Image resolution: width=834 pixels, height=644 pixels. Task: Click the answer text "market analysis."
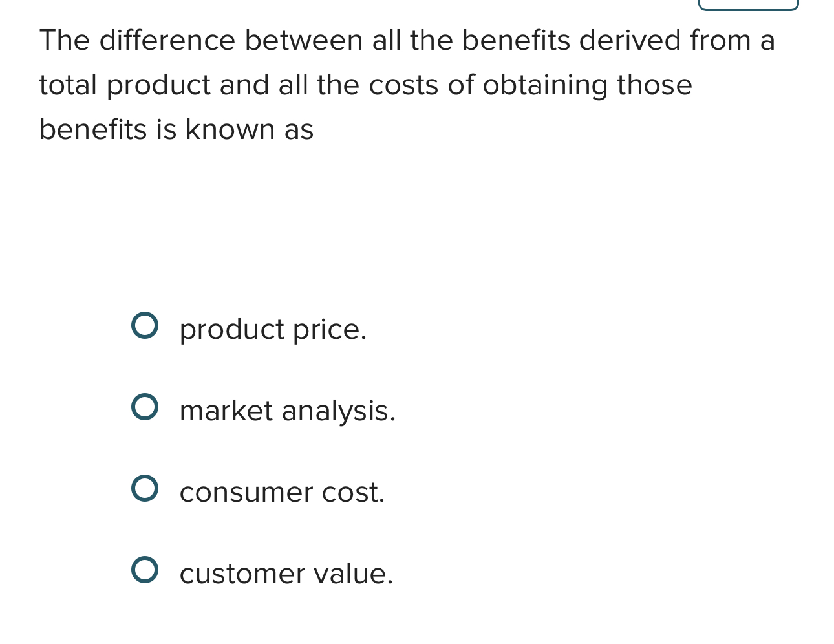click(x=287, y=411)
